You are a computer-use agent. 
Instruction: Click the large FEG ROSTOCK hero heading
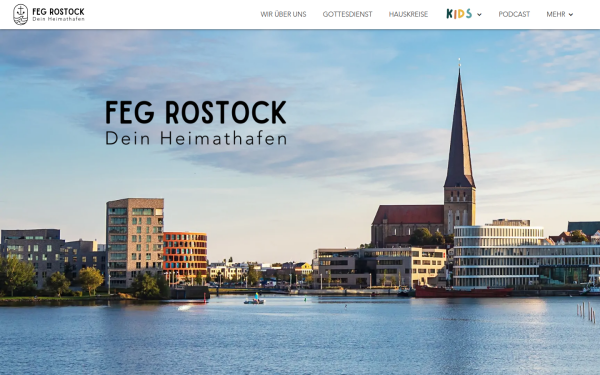(196, 112)
